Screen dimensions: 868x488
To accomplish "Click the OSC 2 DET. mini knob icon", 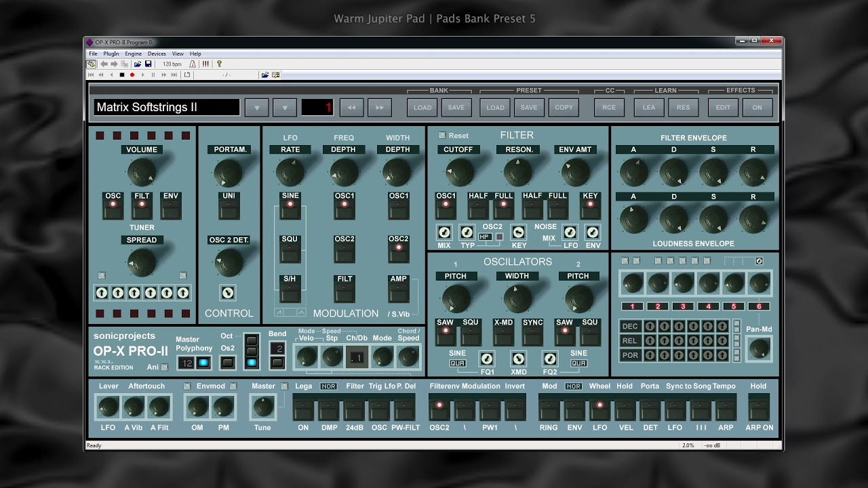I will click(229, 293).
